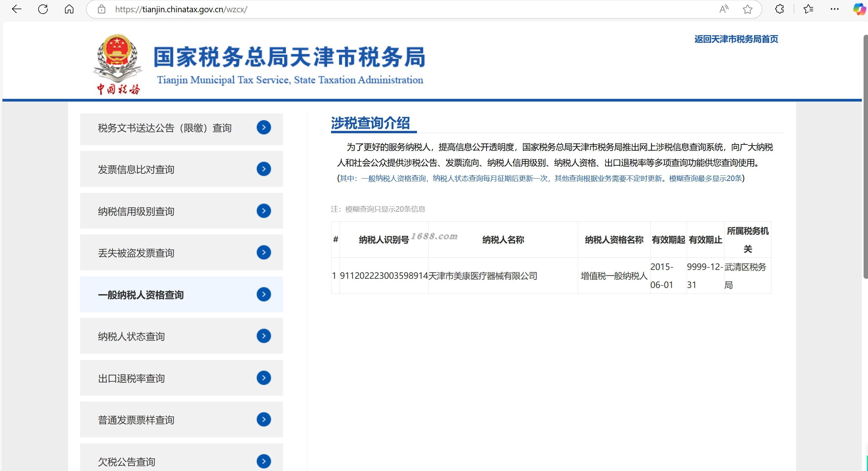Open browser Extensions puzzle icon
Screen dimensions: 868x471
(x=779, y=9)
